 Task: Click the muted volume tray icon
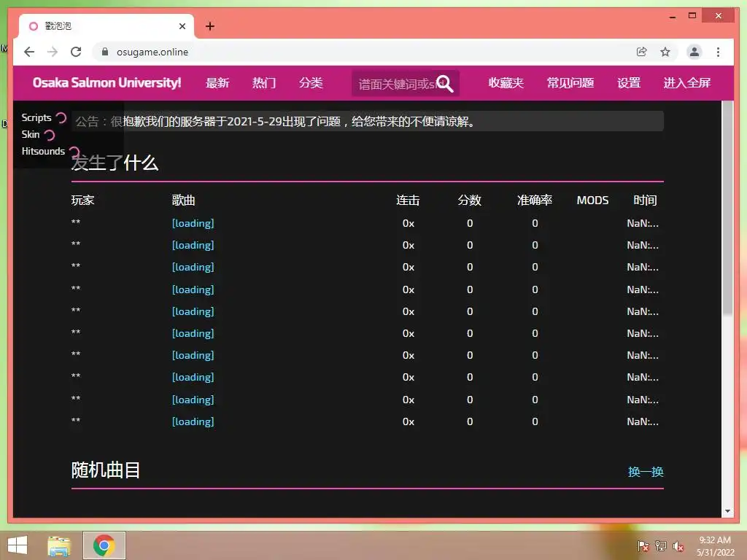[678, 546]
